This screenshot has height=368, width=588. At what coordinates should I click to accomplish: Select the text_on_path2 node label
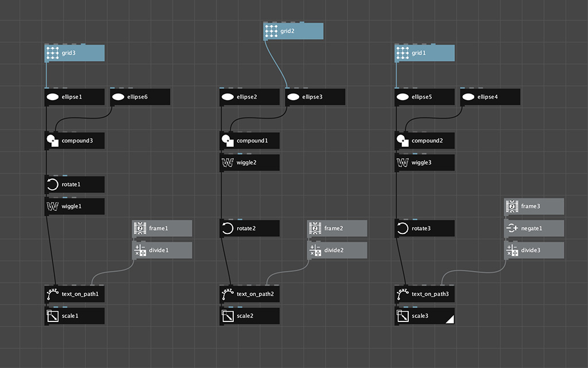(x=255, y=294)
